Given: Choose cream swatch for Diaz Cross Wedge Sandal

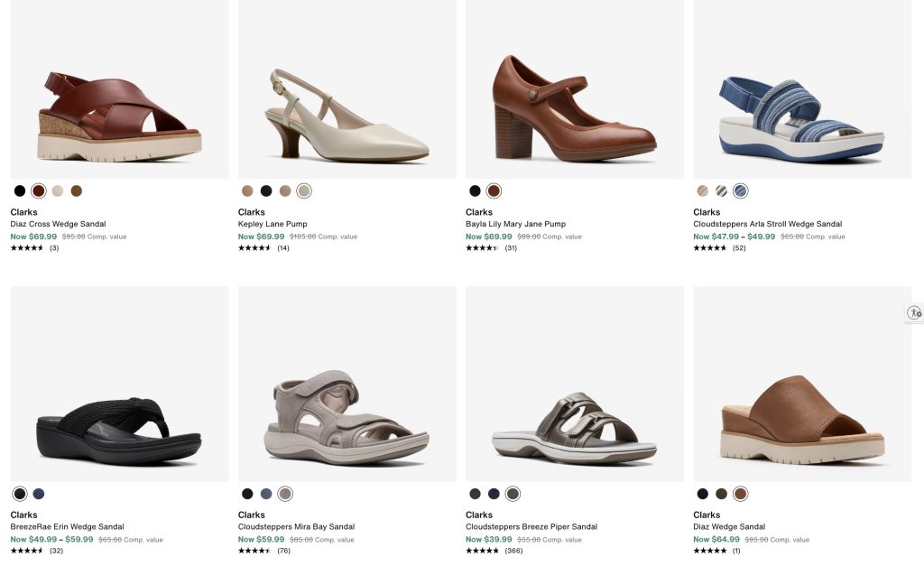Looking at the screenshot, I should (57, 191).
